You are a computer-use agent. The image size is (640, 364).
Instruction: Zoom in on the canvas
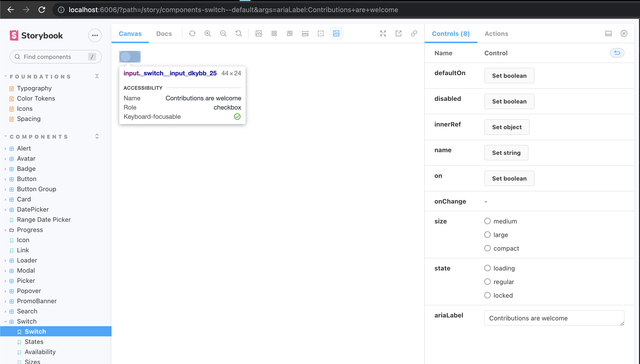pos(208,33)
